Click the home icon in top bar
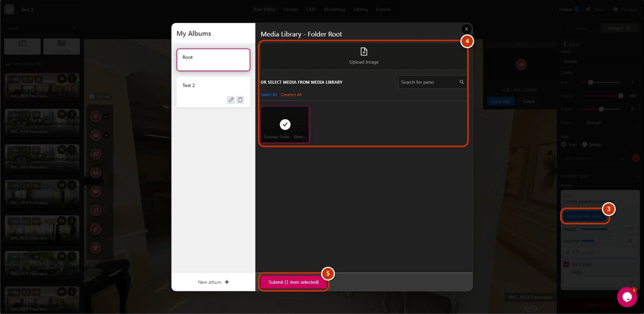 pyautogui.click(x=9, y=10)
